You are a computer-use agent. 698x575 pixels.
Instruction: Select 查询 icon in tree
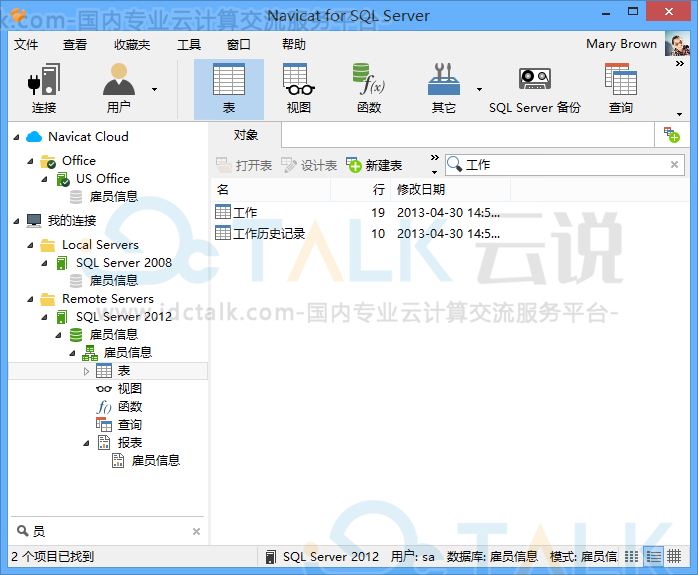click(103, 424)
